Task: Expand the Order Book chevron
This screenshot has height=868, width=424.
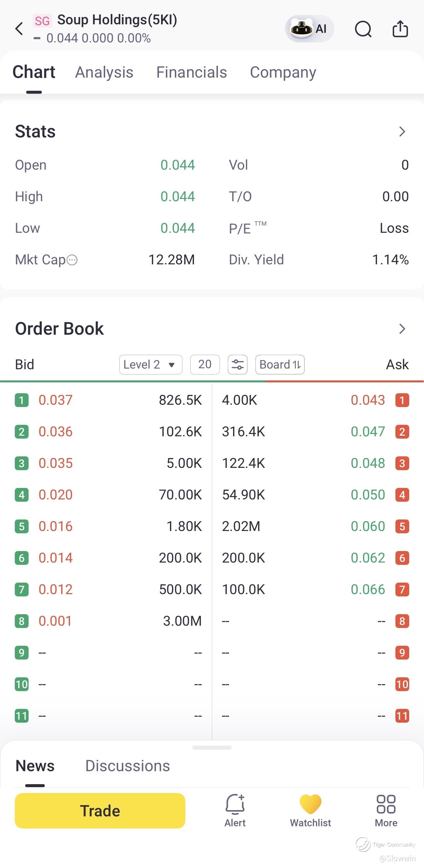Action: coord(402,329)
